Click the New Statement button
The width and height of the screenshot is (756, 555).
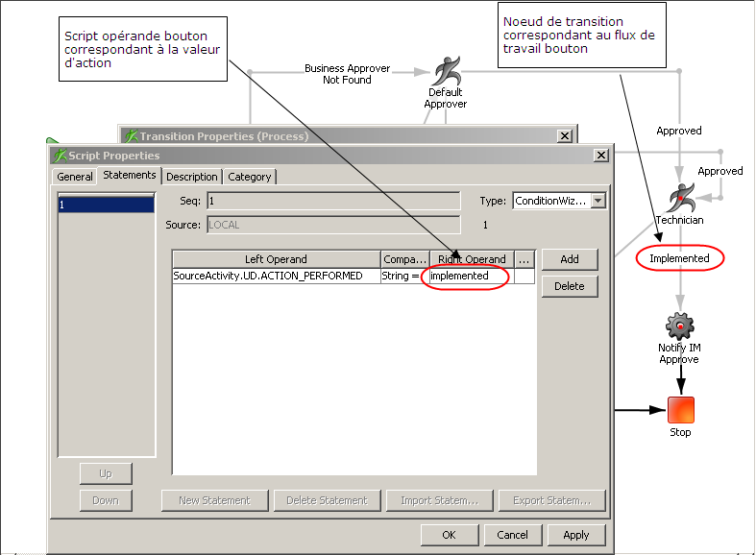tap(214, 501)
